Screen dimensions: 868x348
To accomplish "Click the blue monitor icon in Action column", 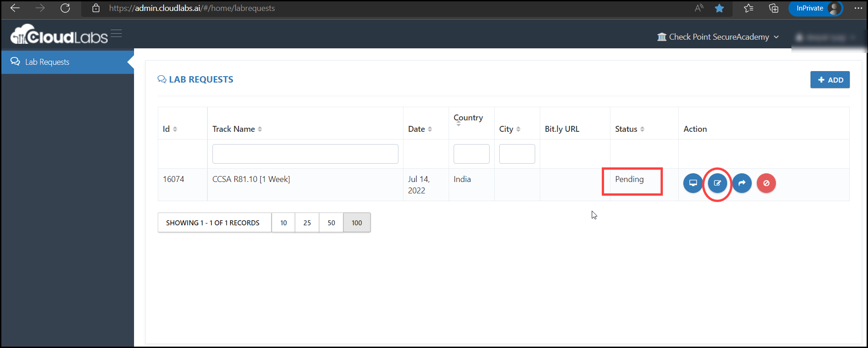I will click(x=692, y=183).
